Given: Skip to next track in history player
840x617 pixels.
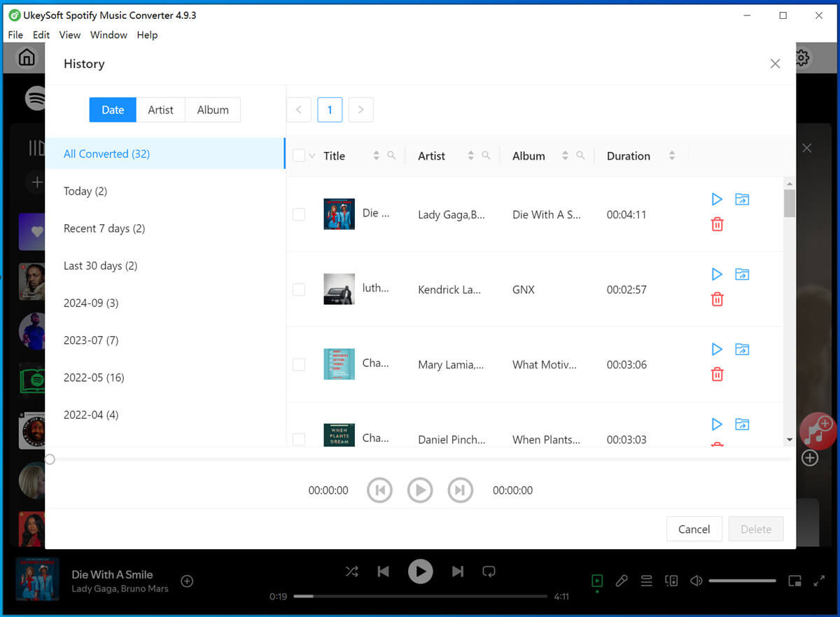Looking at the screenshot, I should click(460, 490).
